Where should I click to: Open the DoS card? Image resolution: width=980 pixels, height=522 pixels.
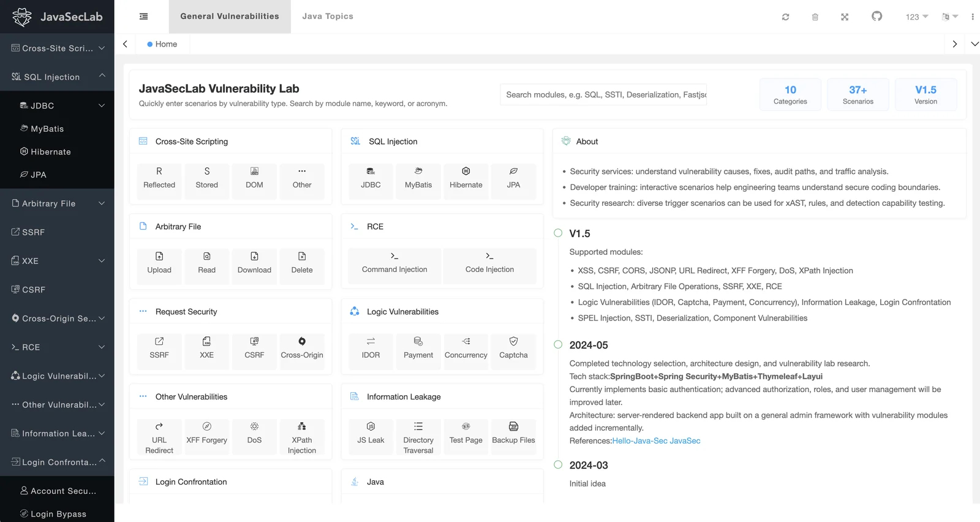pos(254,437)
